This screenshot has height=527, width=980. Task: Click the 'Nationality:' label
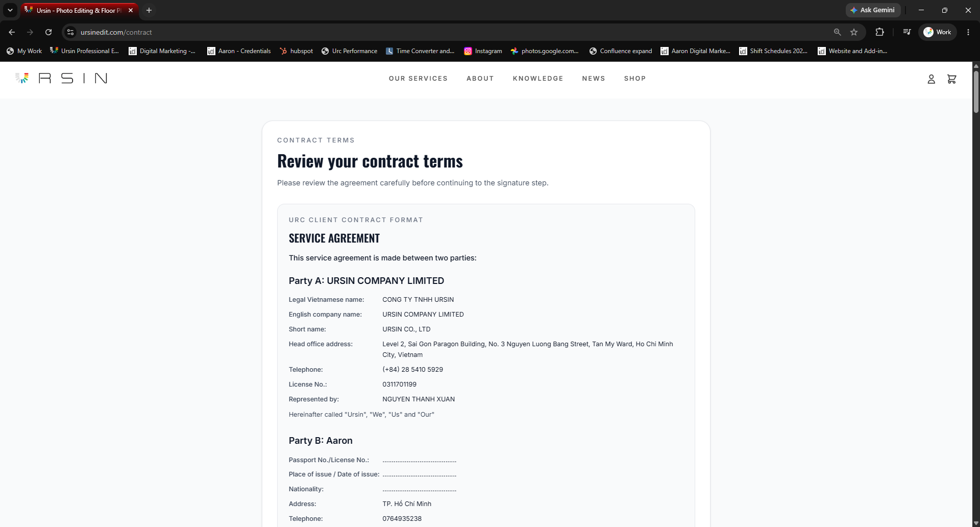point(306,489)
